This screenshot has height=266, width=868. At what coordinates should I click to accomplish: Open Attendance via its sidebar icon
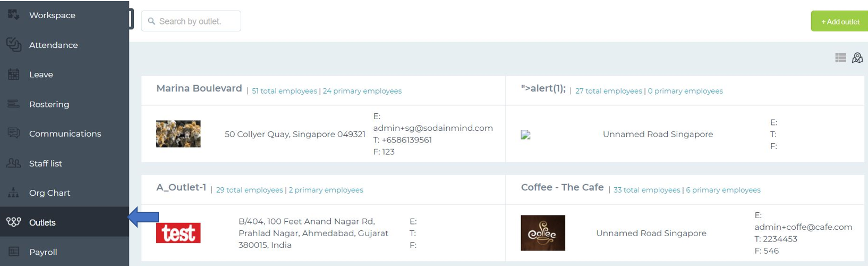[x=14, y=45]
